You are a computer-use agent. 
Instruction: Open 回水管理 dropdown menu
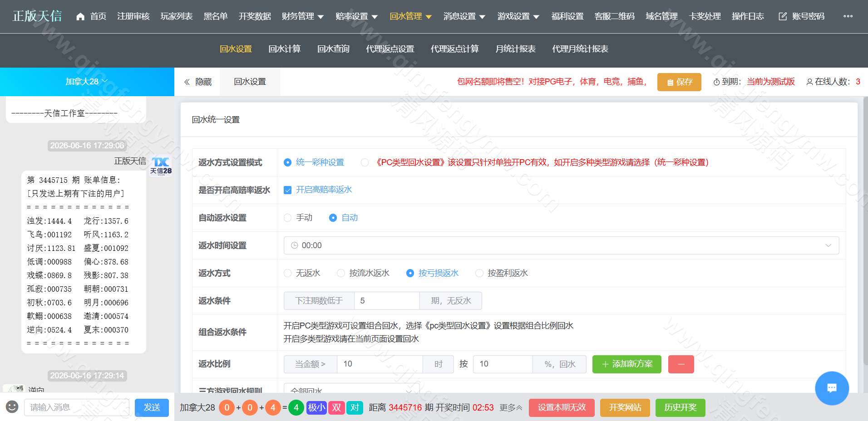(x=410, y=16)
